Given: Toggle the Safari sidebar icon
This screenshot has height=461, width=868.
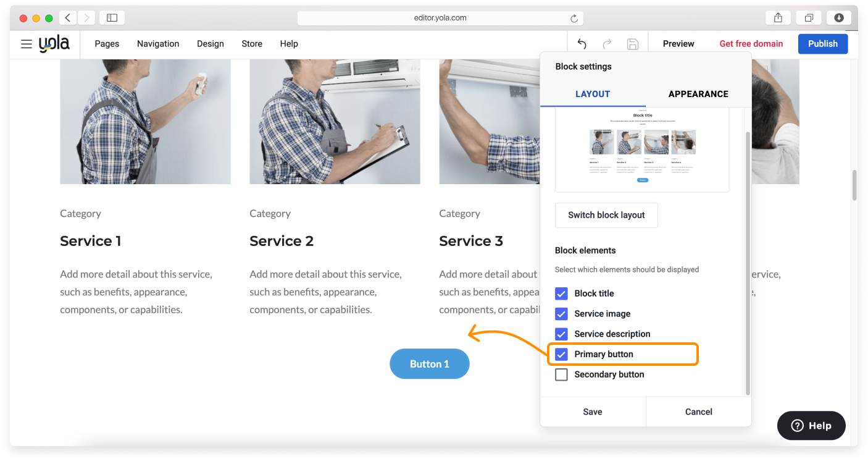Looking at the screenshot, I should [x=112, y=18].
